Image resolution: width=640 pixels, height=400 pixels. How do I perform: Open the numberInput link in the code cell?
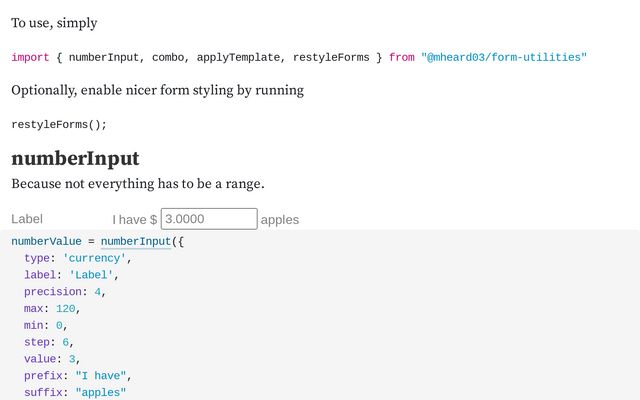(x=136, y=241)
